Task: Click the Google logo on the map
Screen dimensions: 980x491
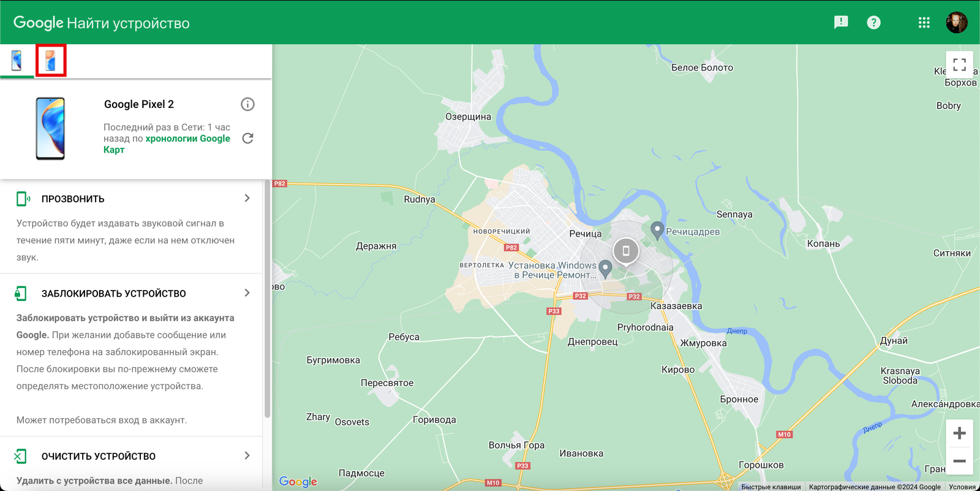Action: [x=298, y=482]
